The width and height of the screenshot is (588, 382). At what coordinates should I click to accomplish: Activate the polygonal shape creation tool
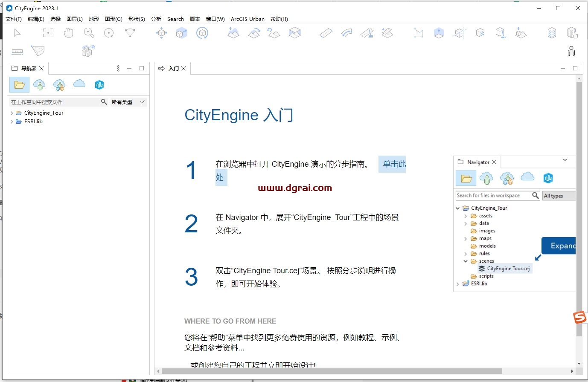[x=419, y=33]
